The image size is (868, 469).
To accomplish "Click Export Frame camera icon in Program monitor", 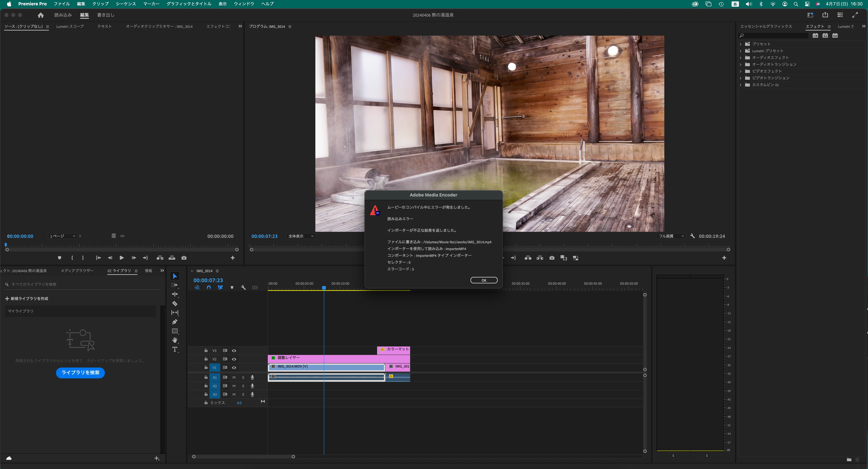I will tap(552, 258).
